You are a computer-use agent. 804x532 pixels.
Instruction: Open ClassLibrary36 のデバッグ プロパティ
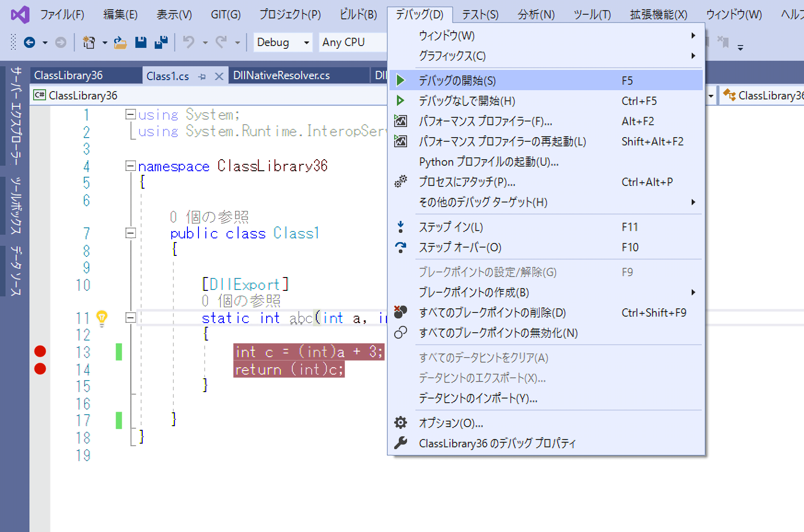(497, 443)
